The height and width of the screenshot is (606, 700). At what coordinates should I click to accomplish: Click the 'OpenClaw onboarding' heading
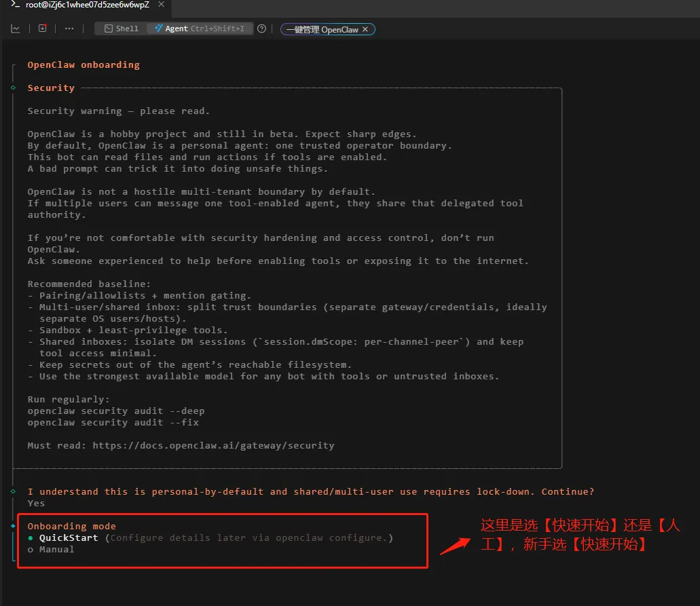84,64
